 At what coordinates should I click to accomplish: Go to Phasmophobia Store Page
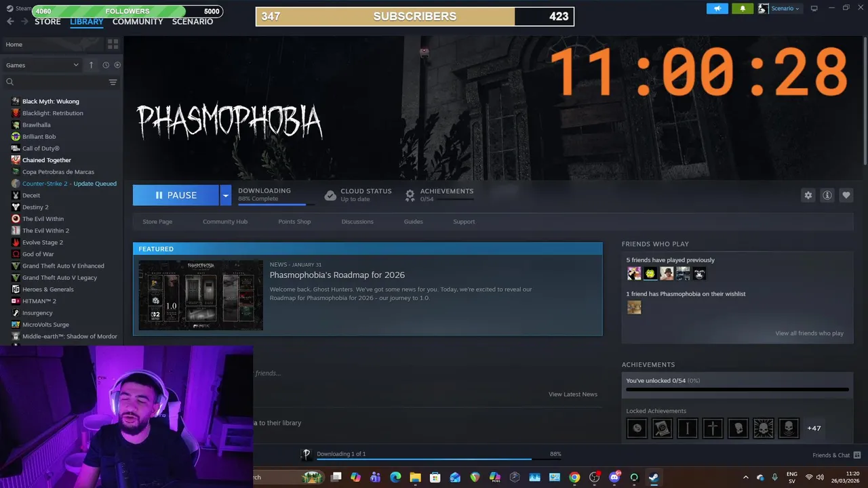(157, 222)
